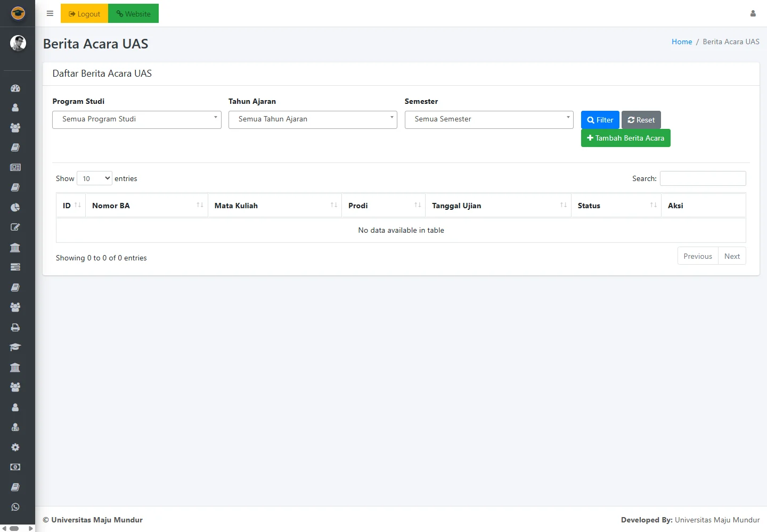767x532 pixels.
Task: Open the Semua Tahun Ajaran dropdown
Action: point(313,119)
